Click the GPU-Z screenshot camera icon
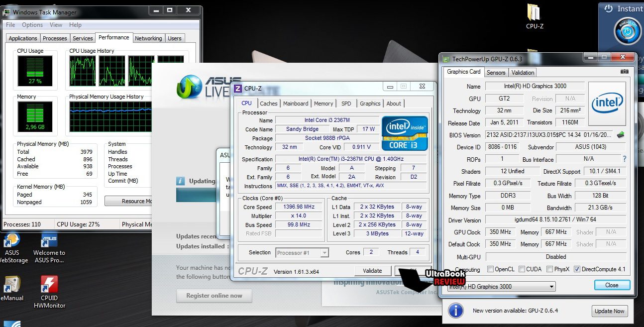This screenshot has width=644, height=327. 624,72
